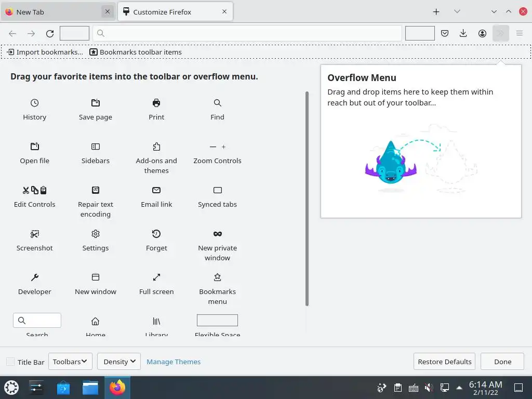Click the muted volume tray icon

tap(429, 388)
